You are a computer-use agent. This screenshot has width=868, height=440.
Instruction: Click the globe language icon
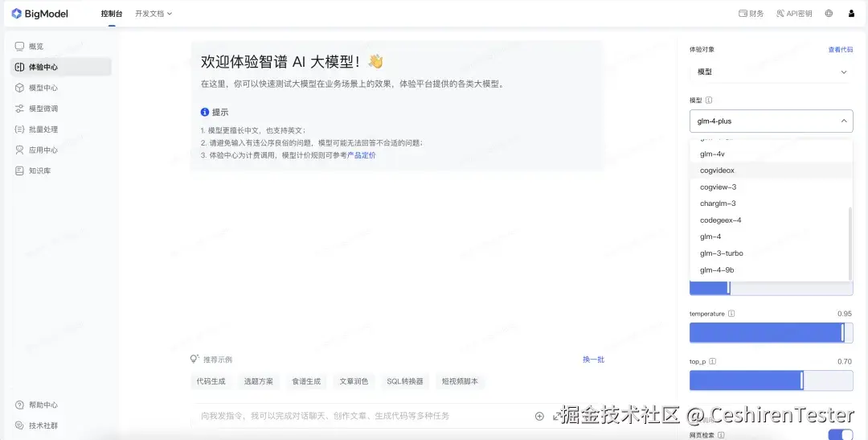pos(829,14)
